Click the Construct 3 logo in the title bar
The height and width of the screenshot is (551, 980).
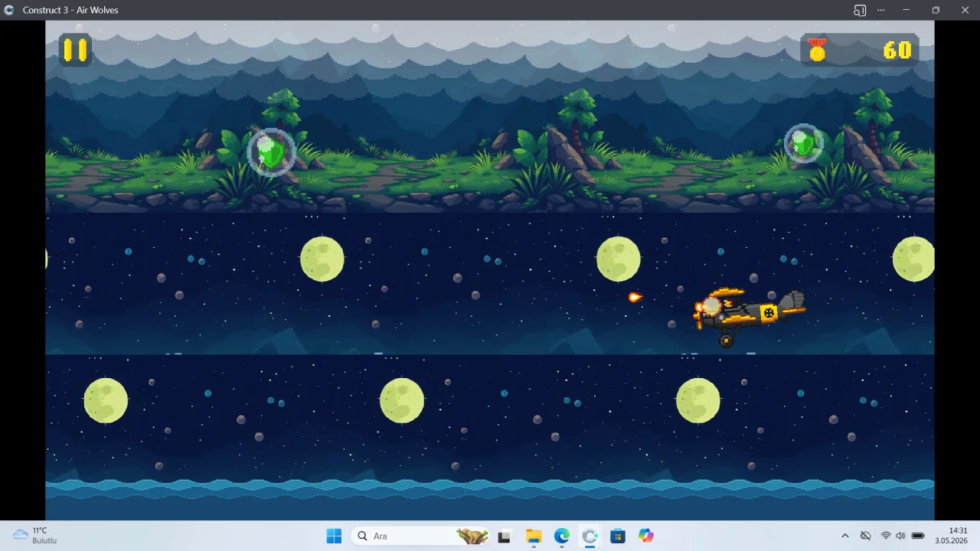coord(9,10)
